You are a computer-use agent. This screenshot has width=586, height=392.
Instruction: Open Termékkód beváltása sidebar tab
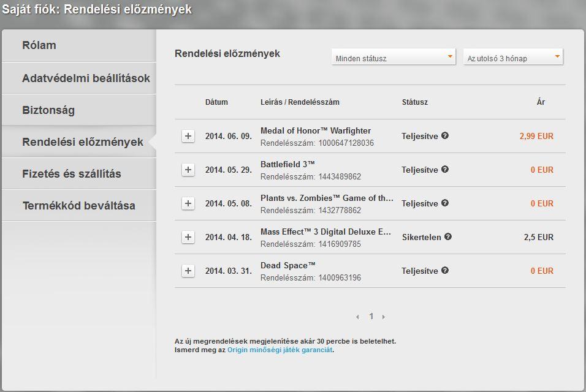79,205
